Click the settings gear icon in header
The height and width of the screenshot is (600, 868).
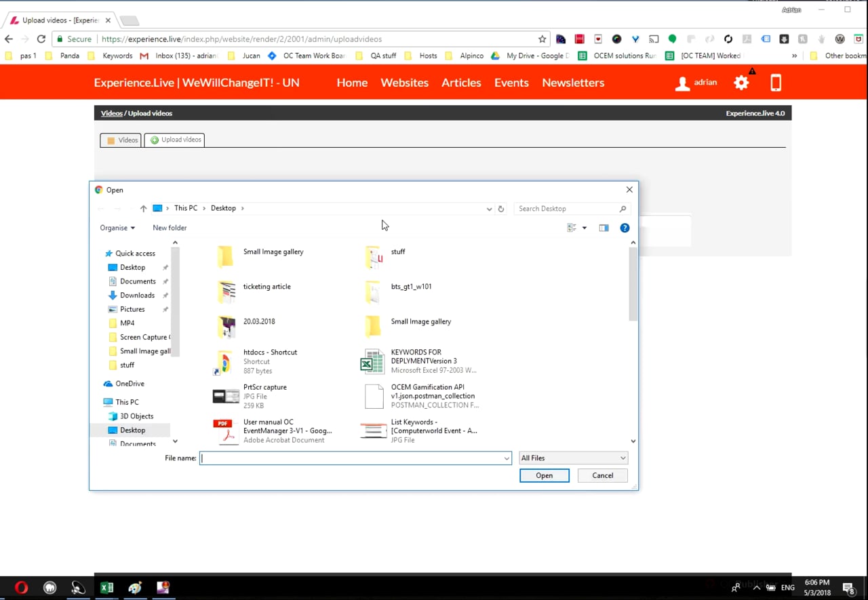[x=741, y=83]
